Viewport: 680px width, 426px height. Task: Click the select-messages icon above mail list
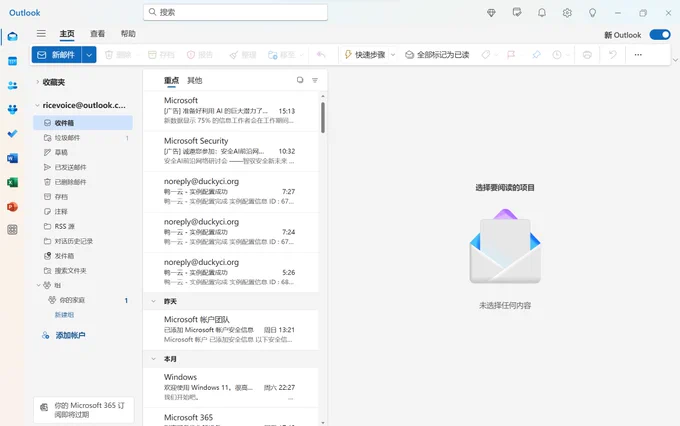300,80
